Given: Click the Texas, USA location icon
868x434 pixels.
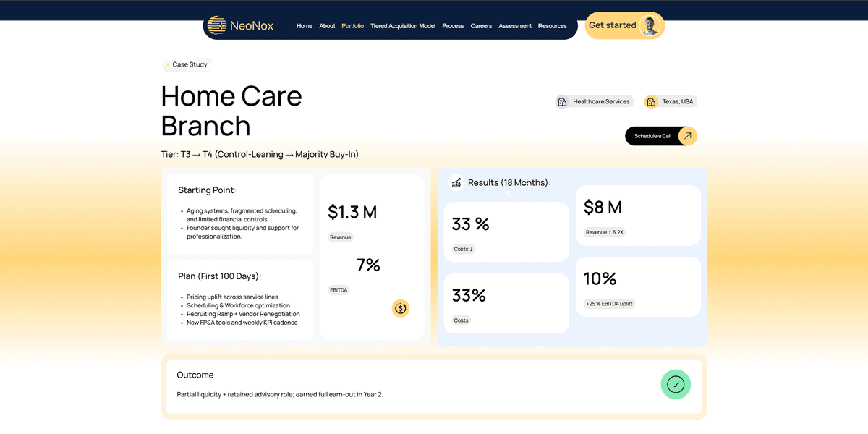Looking at the screenshot, I should coord(651,102).
